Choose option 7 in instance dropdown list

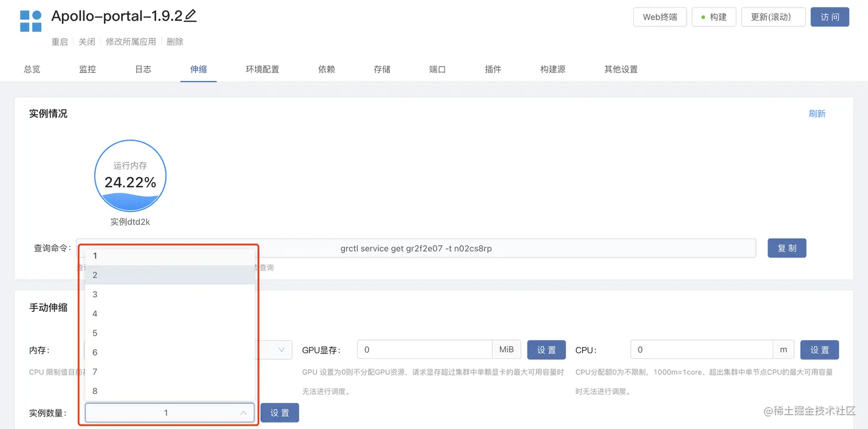point(170,372)
